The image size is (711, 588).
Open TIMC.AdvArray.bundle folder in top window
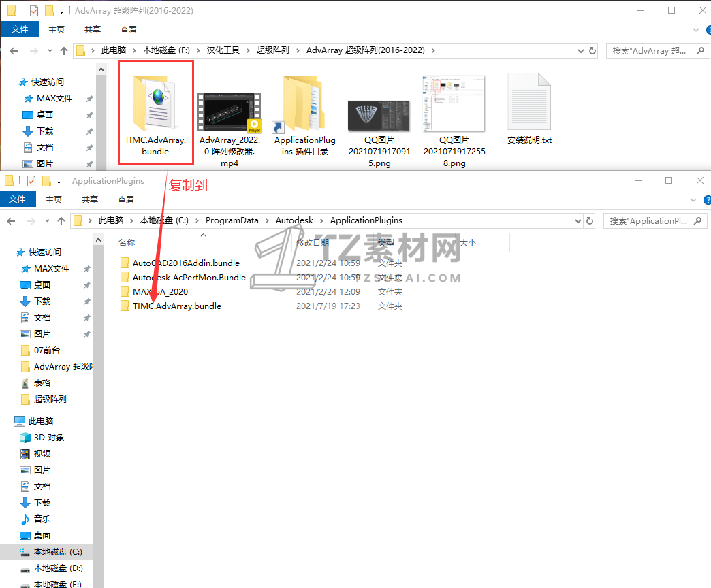pos(155,113)
